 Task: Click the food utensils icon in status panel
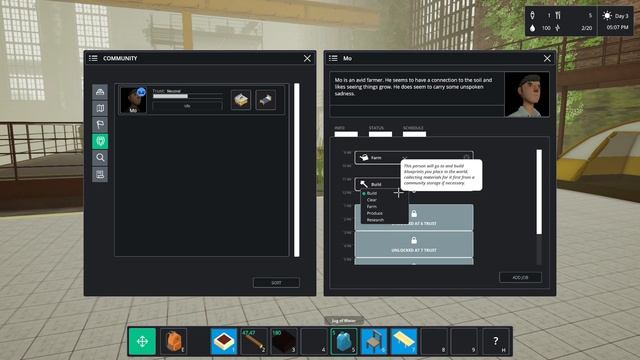point(558,16)
